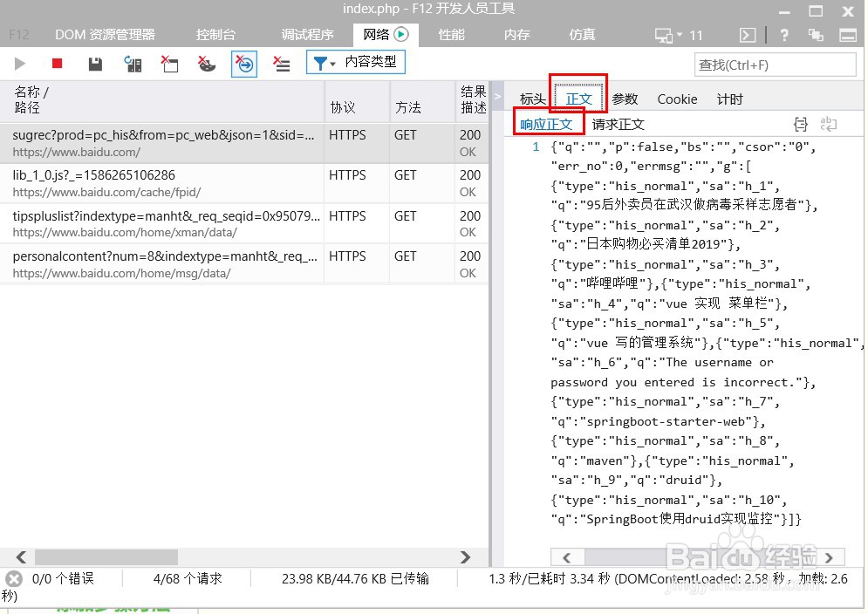Switch to the DOM 资源管理器 tab
This screenshot has height=614, width=868.
click(105, 35)
